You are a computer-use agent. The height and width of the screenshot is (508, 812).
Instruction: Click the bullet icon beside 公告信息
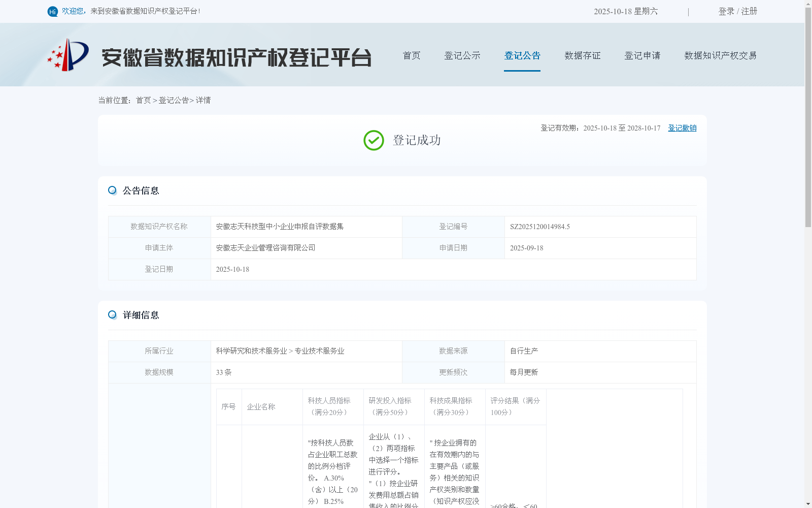click(x=112, y=190)
